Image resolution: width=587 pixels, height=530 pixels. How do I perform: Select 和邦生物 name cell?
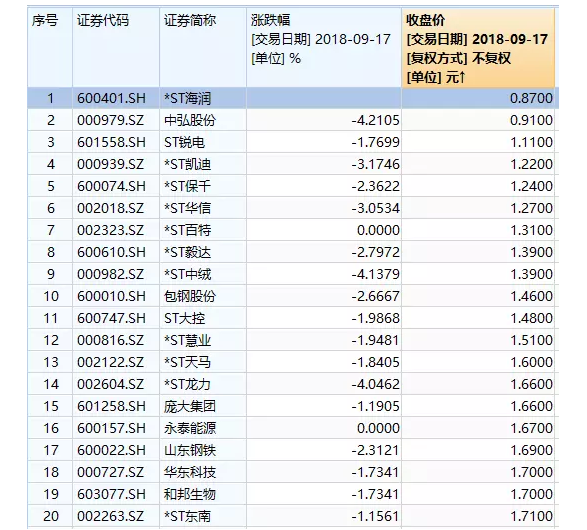tap(203, 494)
